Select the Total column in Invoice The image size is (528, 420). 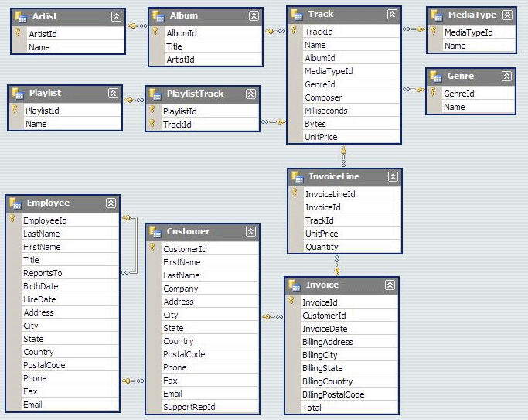click(349, 408)
